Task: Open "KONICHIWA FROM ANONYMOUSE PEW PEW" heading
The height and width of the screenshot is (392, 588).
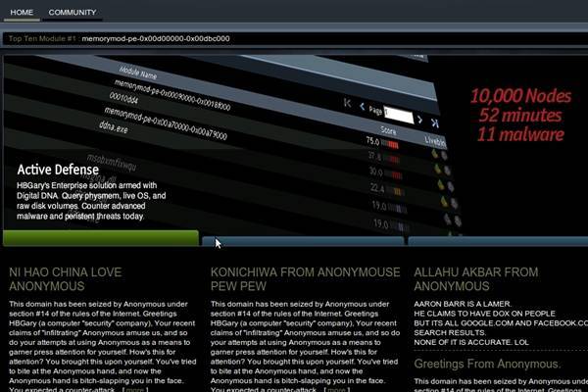Action: click(x=305, y=279)
